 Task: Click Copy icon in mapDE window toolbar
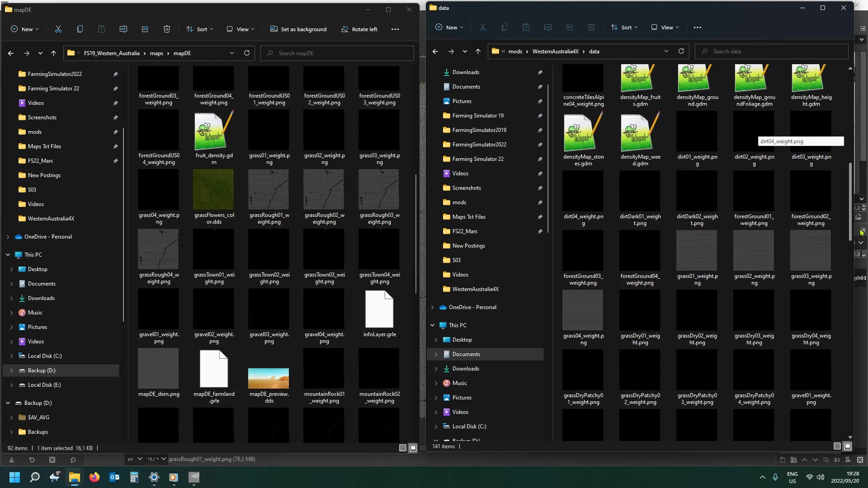(x=80, y=29)
